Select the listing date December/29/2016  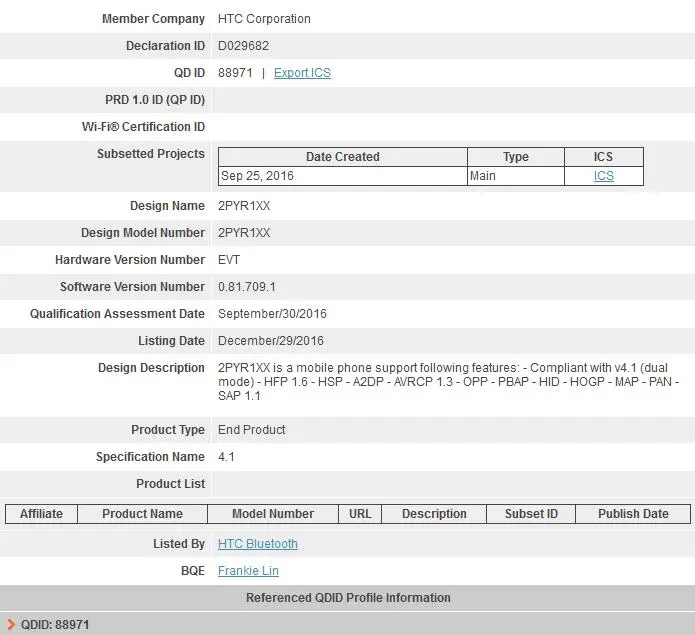point(271,341)
